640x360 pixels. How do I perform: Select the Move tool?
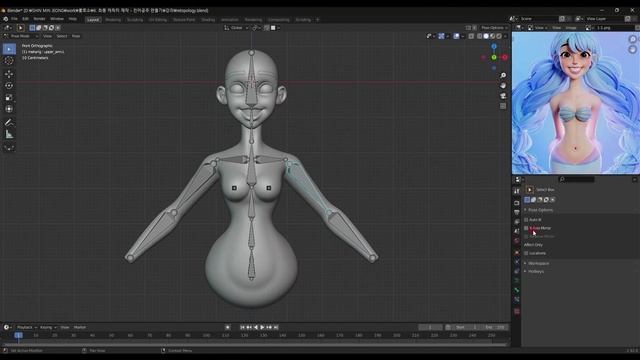point(9,74)
